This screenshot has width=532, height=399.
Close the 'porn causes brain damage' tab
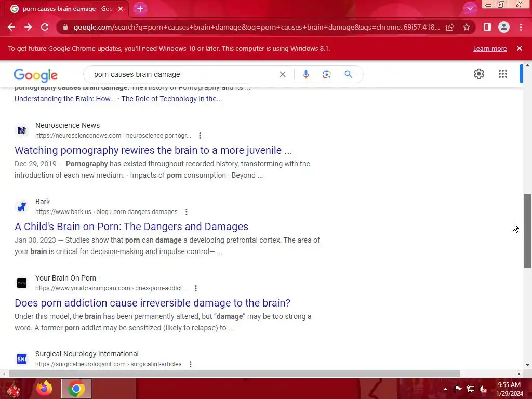click(121, 9)
